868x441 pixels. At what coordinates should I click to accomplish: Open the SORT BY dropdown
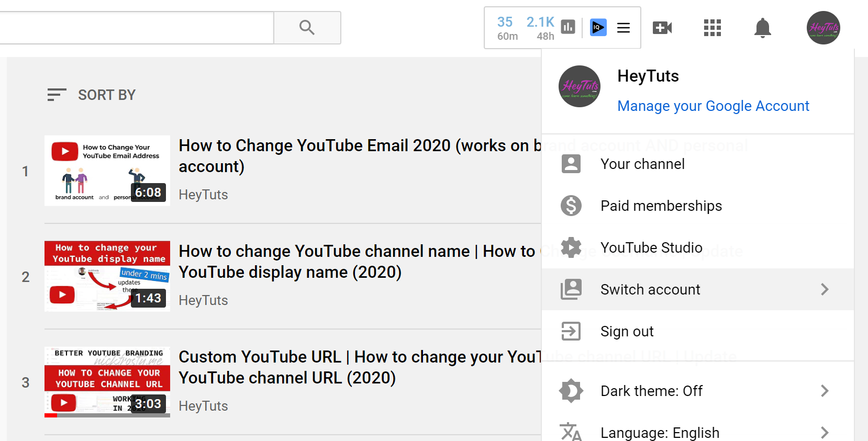tap(91, 95)
